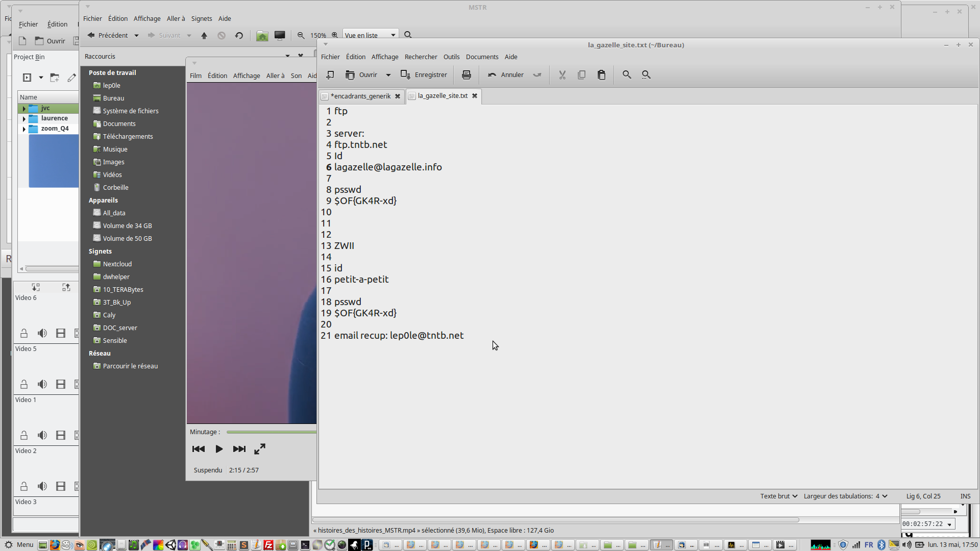Click the Enregistrer button
Screen dimensions: 980x551
424,75
